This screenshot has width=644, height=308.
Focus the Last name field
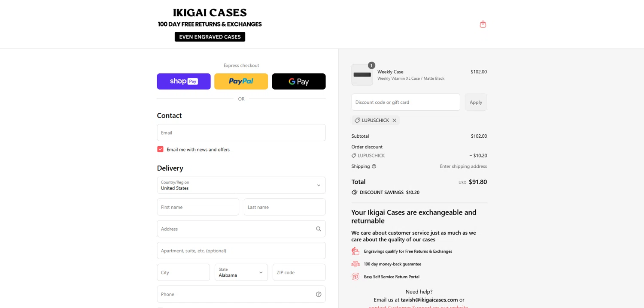point(285,207)
